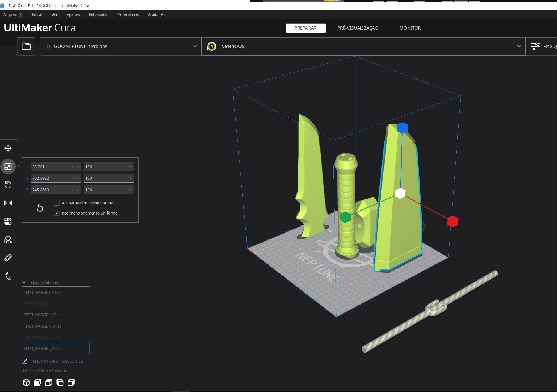Open the Extensões menu
557x392 pixels.
98,15
